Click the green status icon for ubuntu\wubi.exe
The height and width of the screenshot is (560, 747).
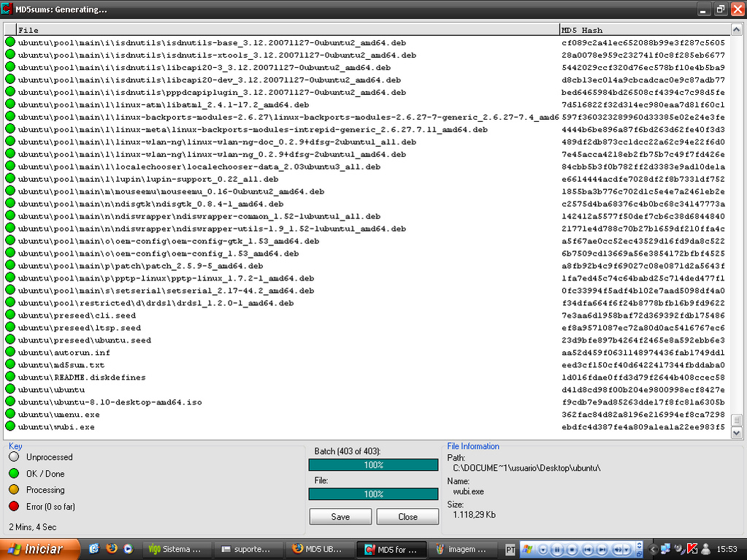point(10,426)
